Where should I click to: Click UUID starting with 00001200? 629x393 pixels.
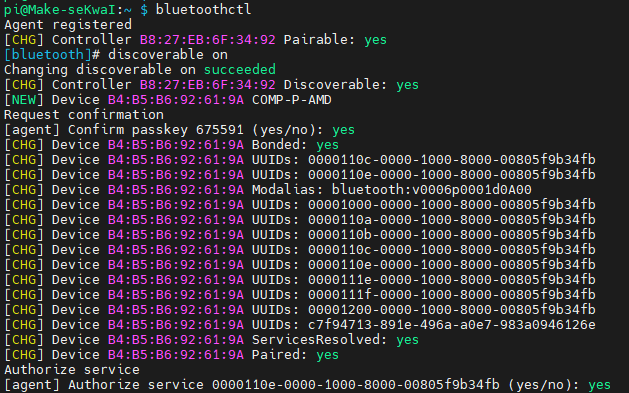(452, 310)
